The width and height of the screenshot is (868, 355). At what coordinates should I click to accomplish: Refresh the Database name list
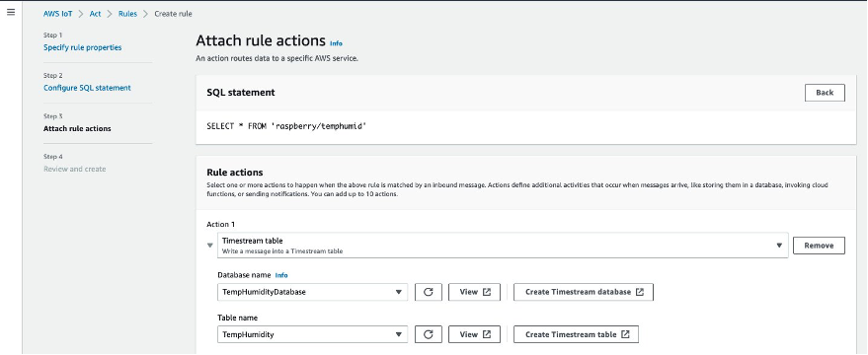428,292
